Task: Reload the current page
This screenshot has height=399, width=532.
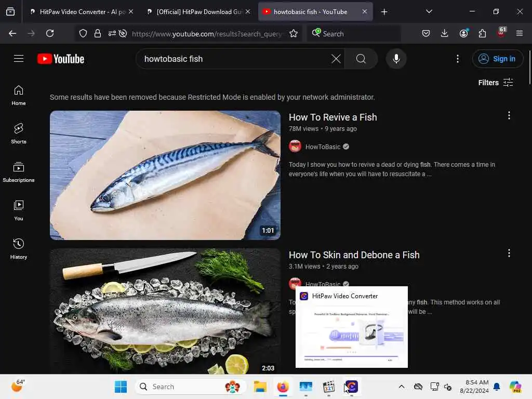Action: 50,33
